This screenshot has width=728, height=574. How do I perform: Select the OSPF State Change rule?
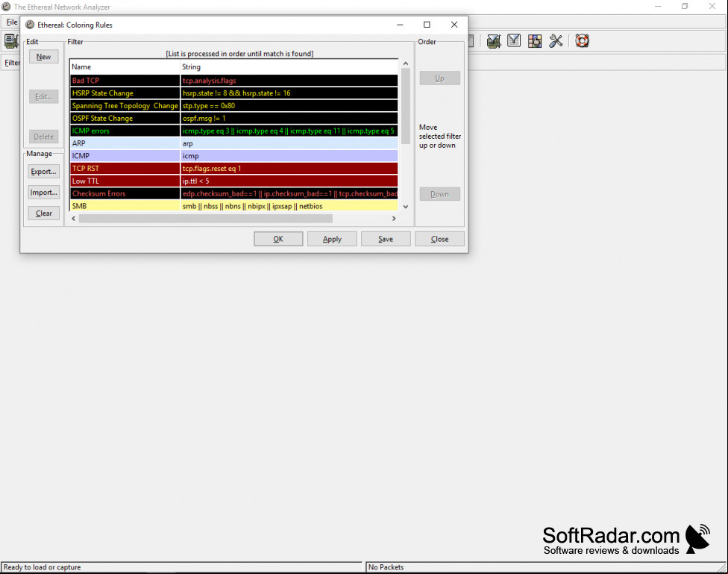point(234,118)
